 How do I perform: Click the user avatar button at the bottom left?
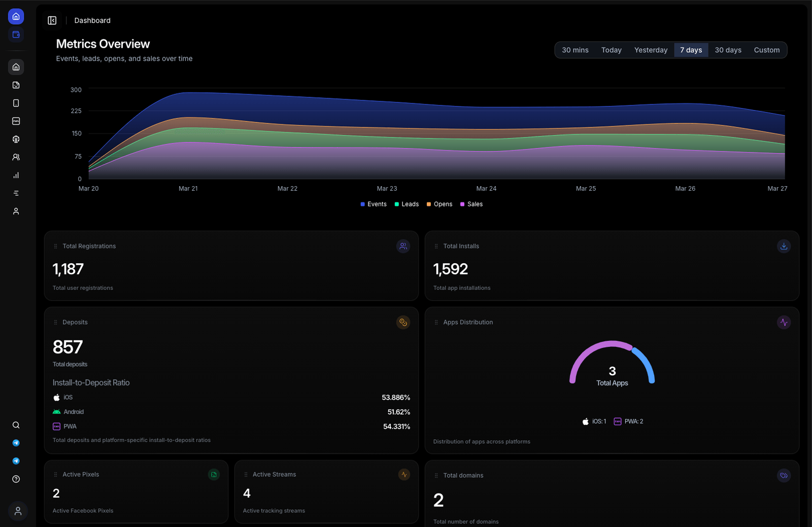[x=18, y=511]
